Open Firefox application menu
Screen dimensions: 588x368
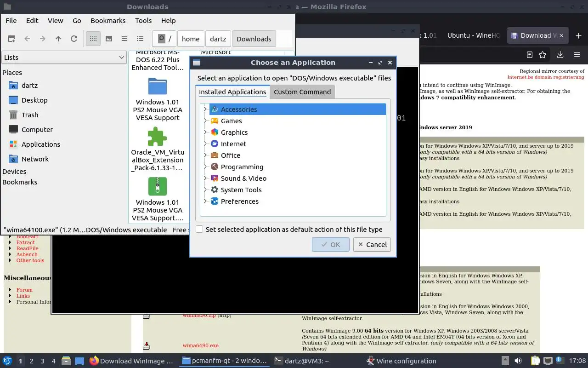click(577, 55)
